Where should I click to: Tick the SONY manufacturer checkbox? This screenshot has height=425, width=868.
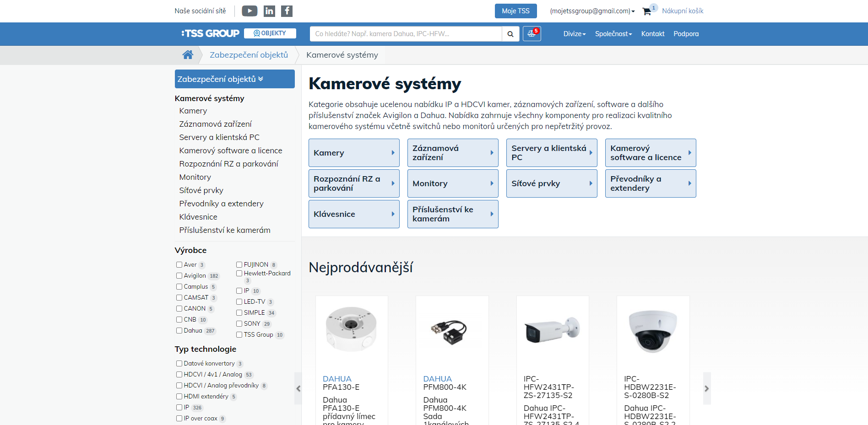[239, 324]
